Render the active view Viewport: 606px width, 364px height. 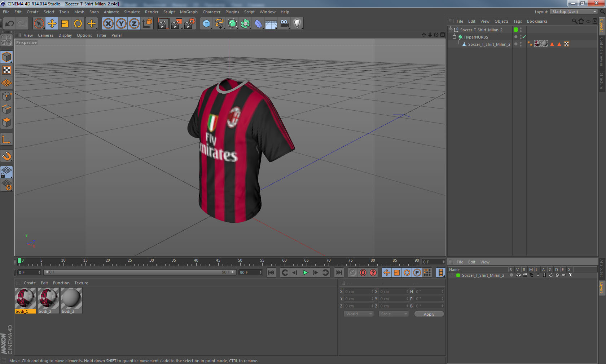(163, 24)
